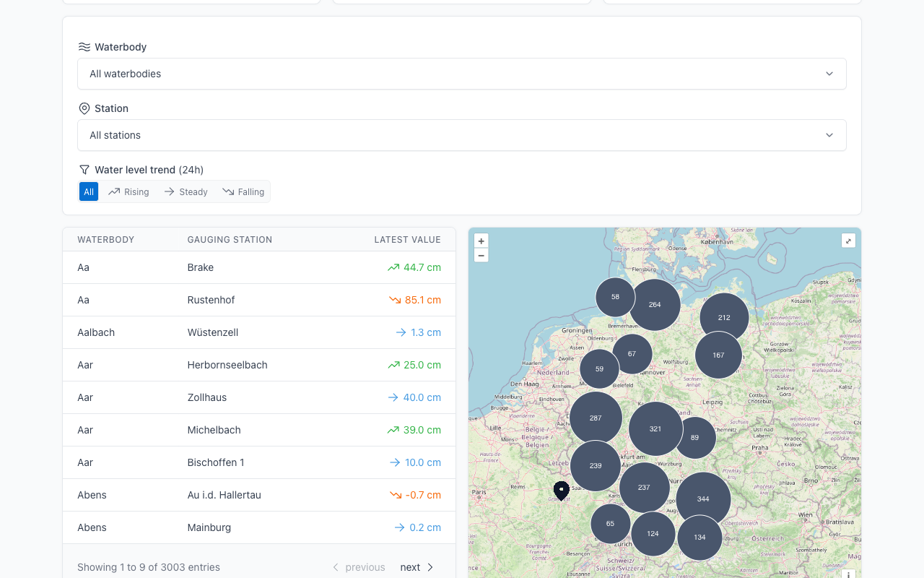The height and width of the screenshot is (578, 924).
Task: Sort by the Latest Value column
Action: coord(407,240)
